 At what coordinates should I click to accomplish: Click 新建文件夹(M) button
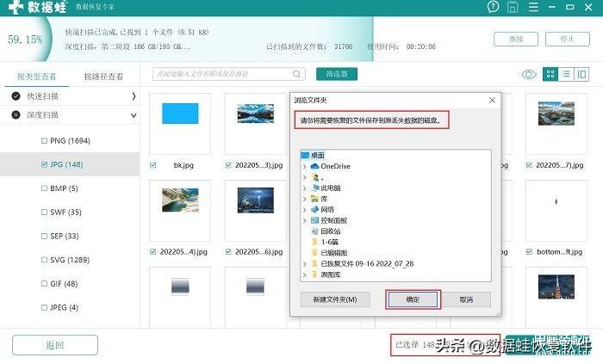point(335,299)
